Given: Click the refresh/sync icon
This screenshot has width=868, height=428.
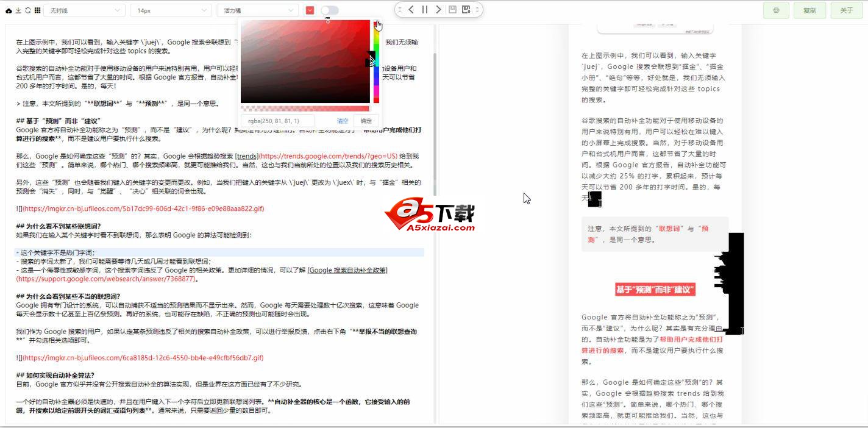Looking at the screenshot, I should pyautogui.click(x=27, y=10).
